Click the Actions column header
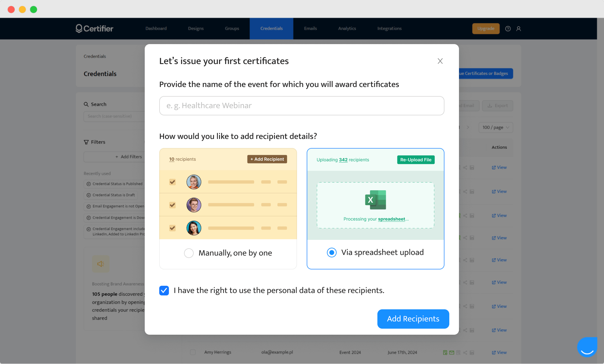 point(499,147)
